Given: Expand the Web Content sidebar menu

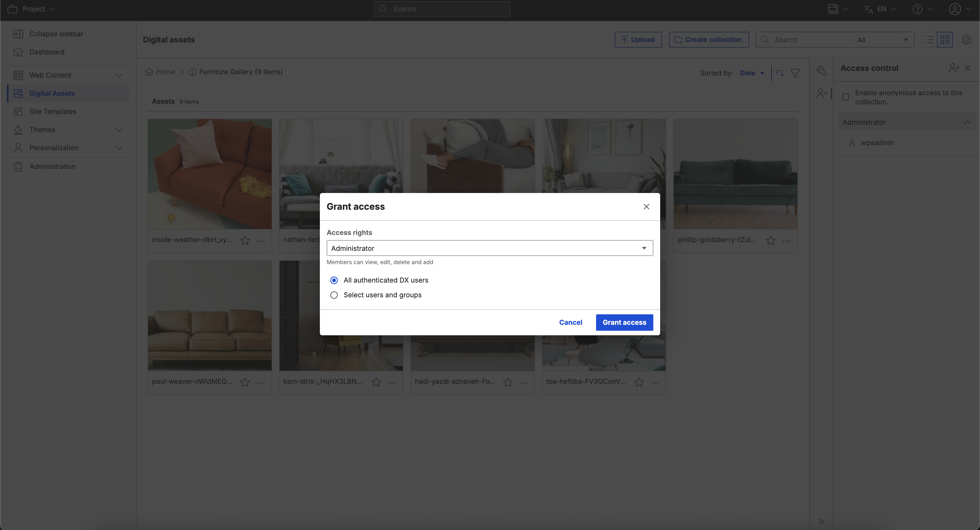Looking at the screenshot, I should tap(119, 75).
